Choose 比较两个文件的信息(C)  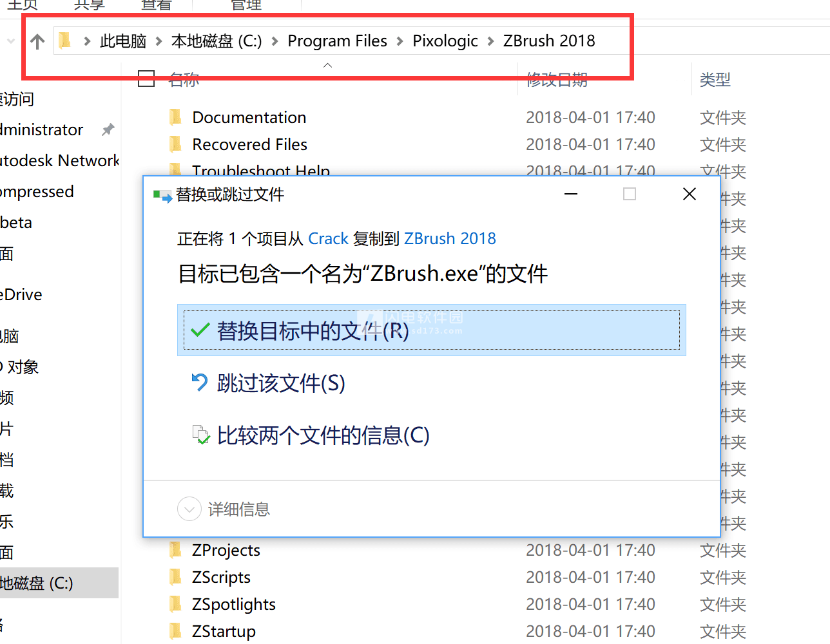323,435
